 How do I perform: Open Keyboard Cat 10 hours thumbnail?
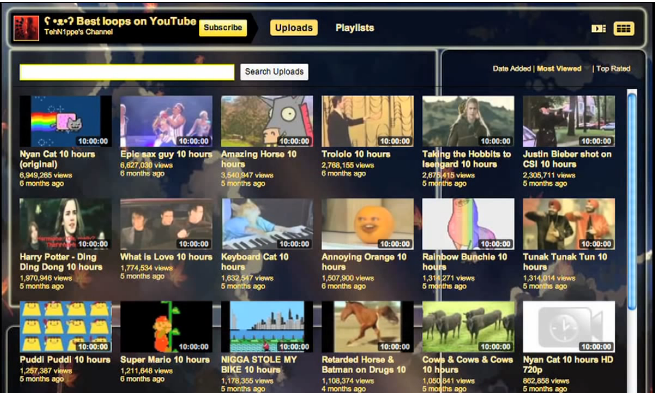(x=267, y=224)
